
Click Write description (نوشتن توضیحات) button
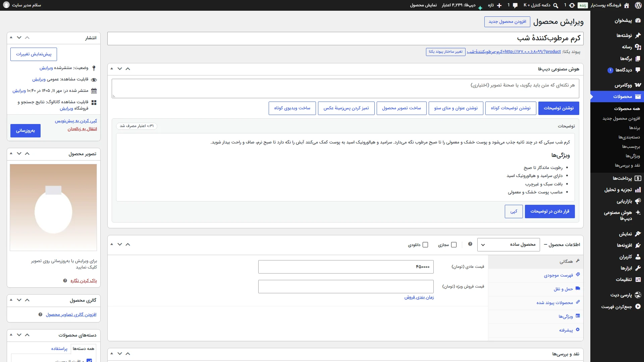click(x=558, y=108)
